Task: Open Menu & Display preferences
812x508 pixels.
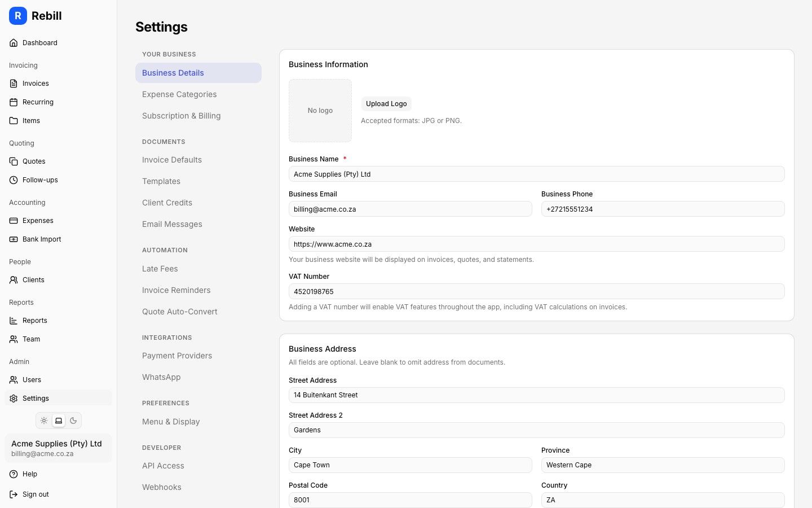Action: [198, 422]
